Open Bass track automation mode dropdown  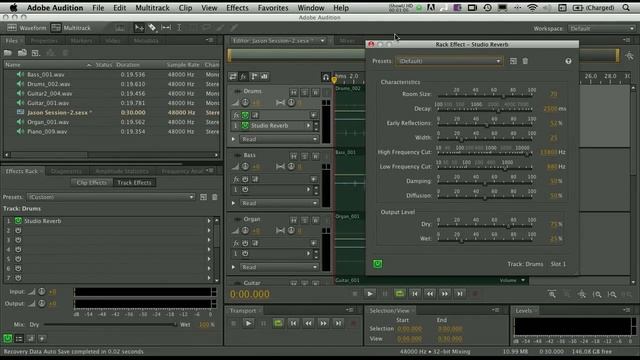point(279,203)
